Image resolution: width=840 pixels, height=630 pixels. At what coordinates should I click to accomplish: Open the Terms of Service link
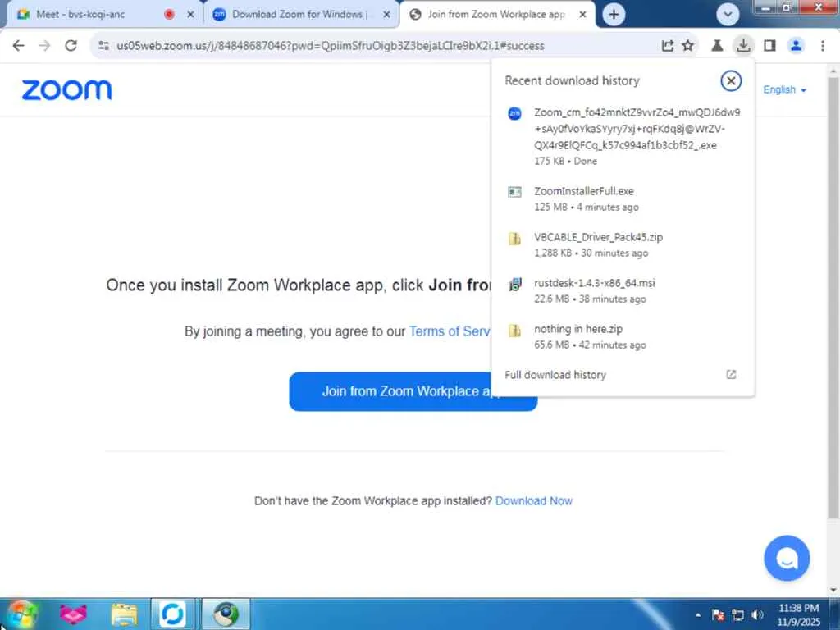449,331
